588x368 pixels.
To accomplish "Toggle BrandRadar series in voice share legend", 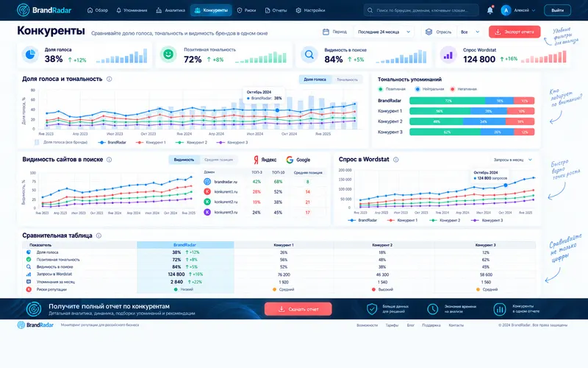I will tap(112, 142).
